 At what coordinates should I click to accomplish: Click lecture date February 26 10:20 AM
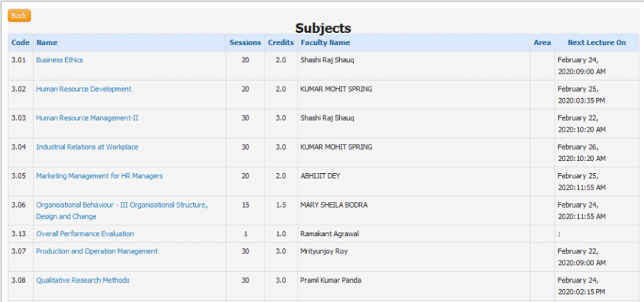[582, 153]
